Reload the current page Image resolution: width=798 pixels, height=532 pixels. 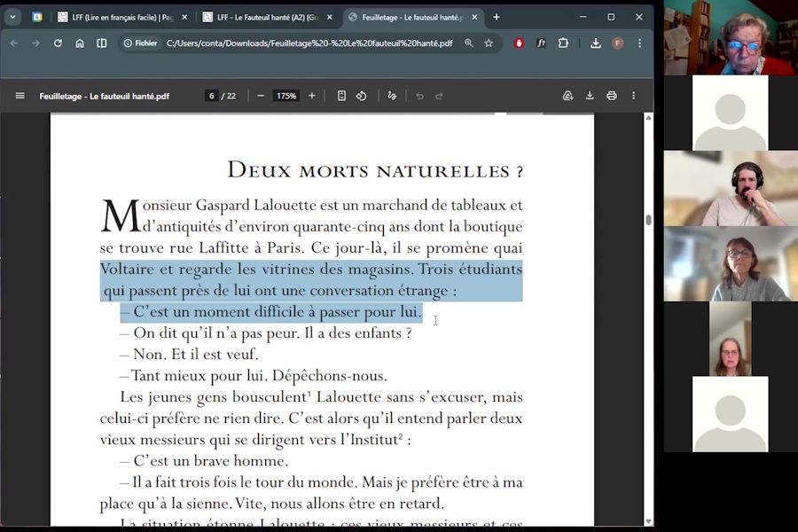click(x=58, y=43)
